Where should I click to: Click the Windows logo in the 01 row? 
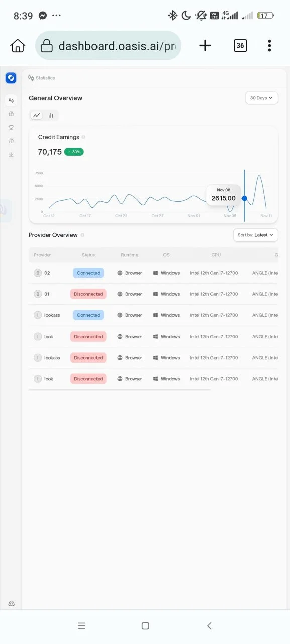pyautogui.click(x=156, y=294)
